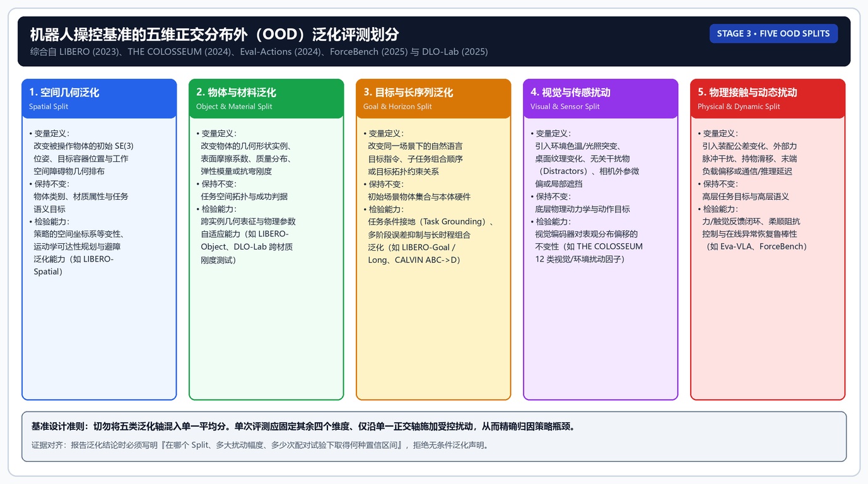Screen dimensions: 868x484
Task: Open the card header 3. 目标与长序列泛化
Action: (x=433, y=98)
